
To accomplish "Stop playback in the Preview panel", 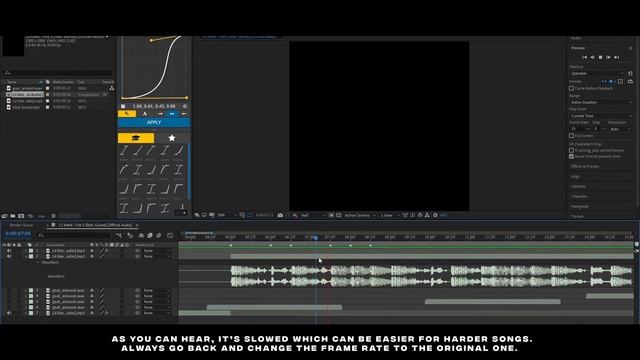I will click(x=600, y=57).
